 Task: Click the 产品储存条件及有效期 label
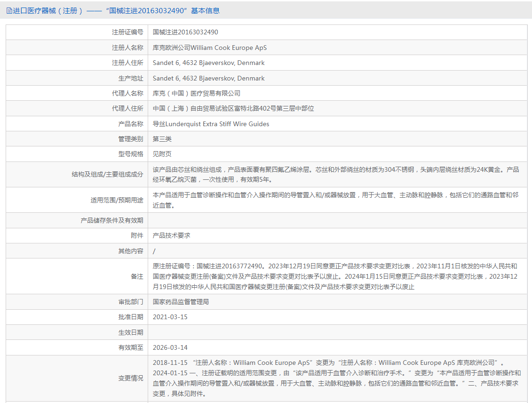pyautogui.click(x=112, y=221)
